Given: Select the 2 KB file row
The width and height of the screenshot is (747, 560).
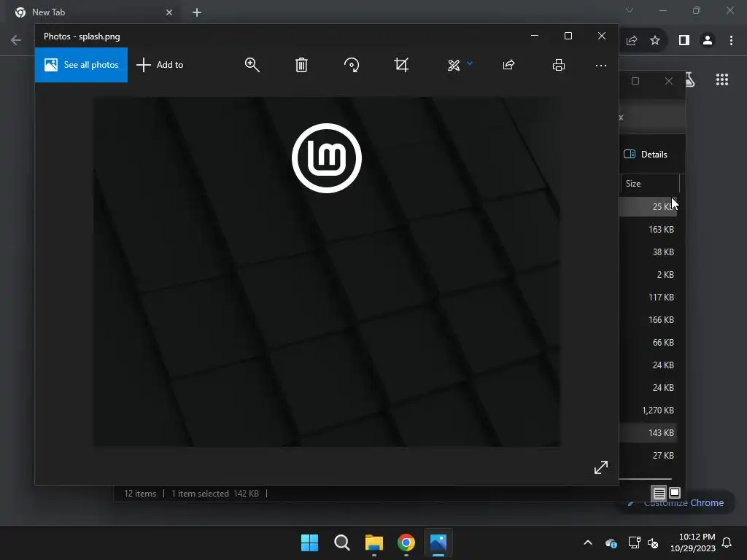Looking at the screenshot, I should pyautogui.click(x=649, y=275).
